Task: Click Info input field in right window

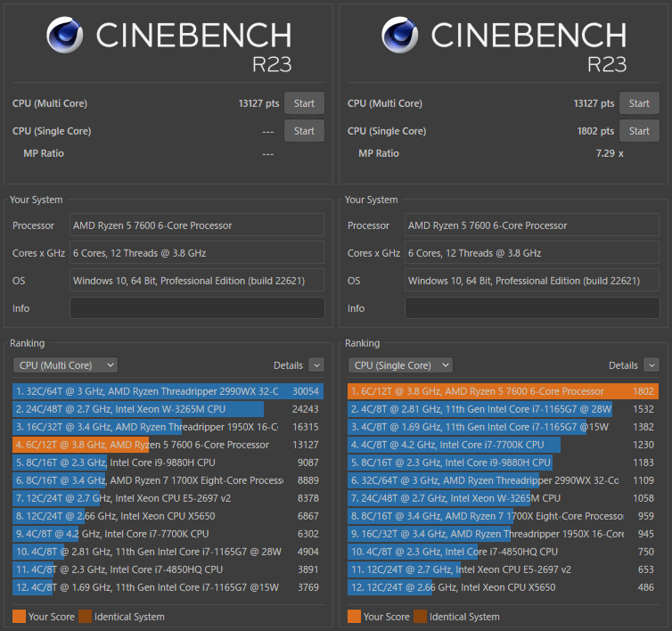Action: click(532, 308)
